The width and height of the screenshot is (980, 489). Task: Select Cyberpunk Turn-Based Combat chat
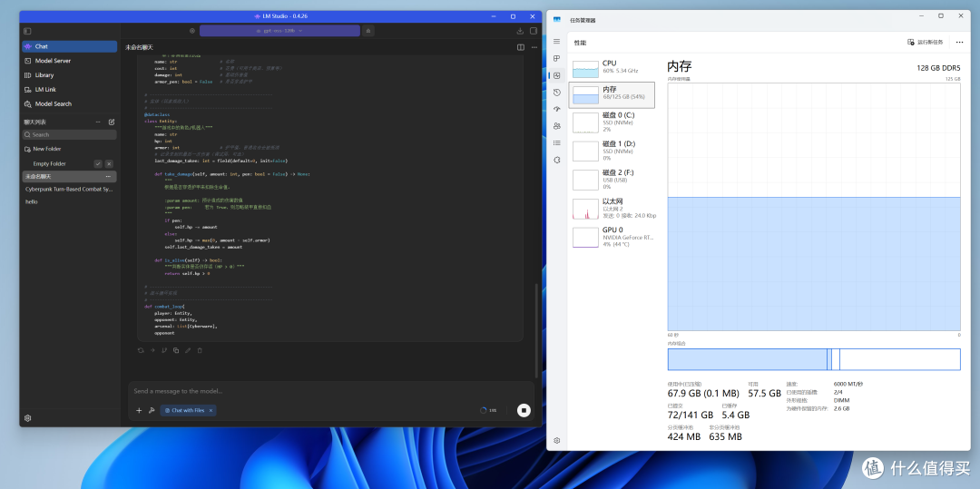click(69, 189)
